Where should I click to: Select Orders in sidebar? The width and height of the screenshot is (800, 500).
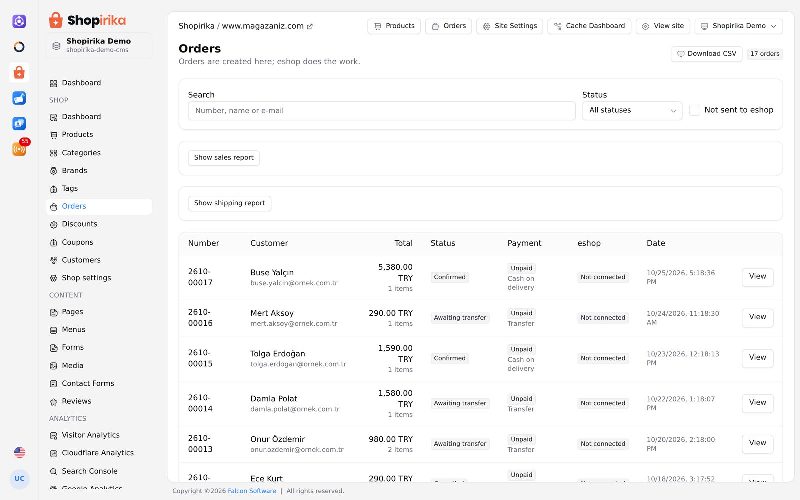pos(99,206)
